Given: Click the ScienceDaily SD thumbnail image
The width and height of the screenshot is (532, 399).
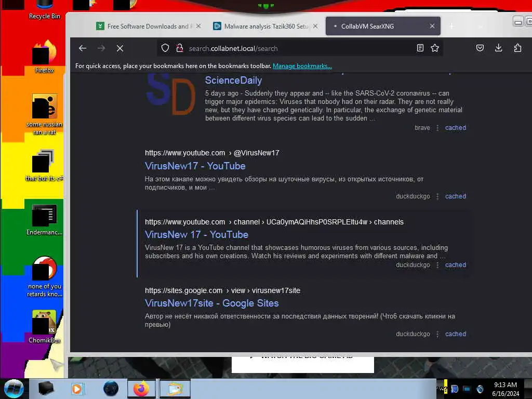Looking at the screenshot, I should point(170,95).
